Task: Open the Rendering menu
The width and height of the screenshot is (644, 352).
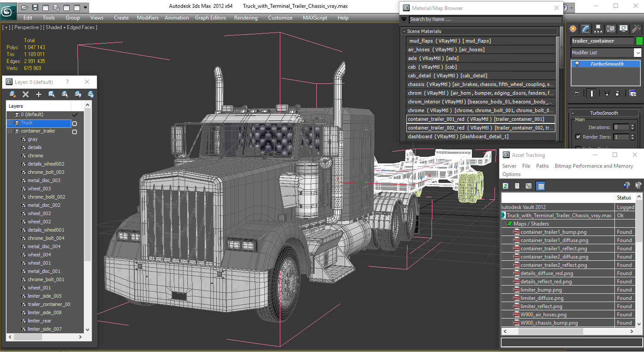Action: point(246,18)
